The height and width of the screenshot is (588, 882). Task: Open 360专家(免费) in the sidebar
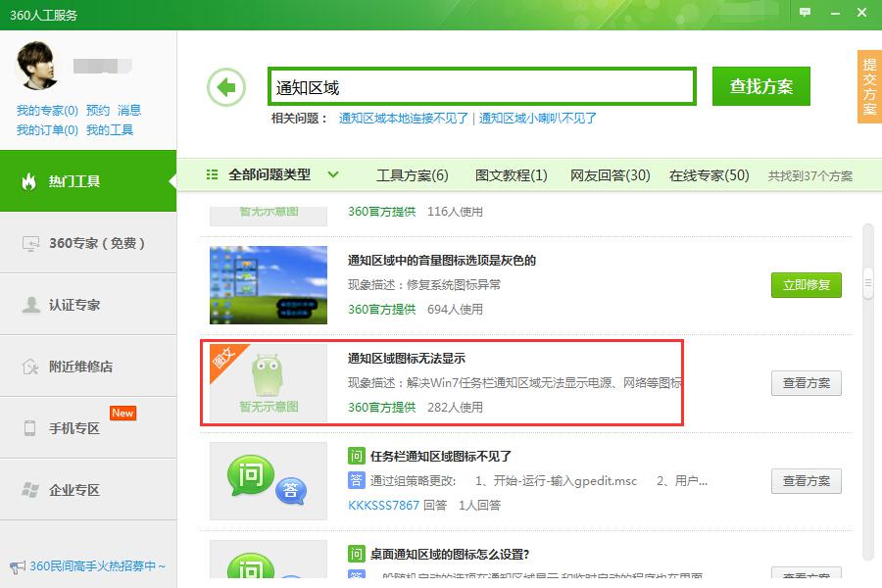coord(88,243)
